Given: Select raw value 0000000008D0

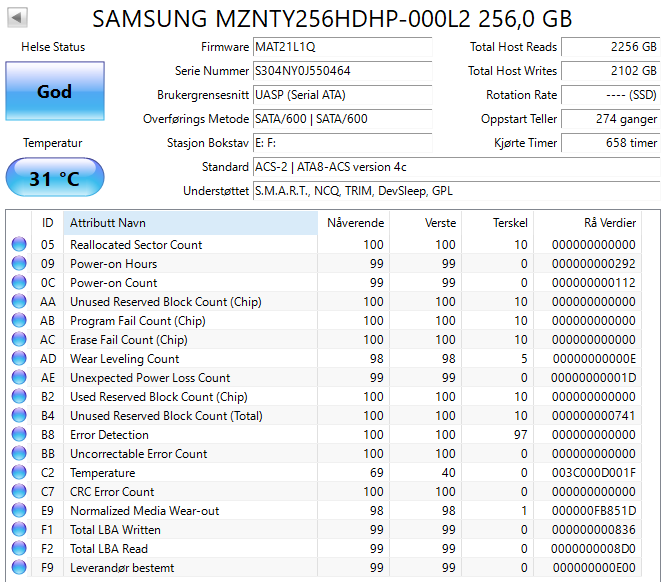Looking at the screenshot, I should click(593, 549).
